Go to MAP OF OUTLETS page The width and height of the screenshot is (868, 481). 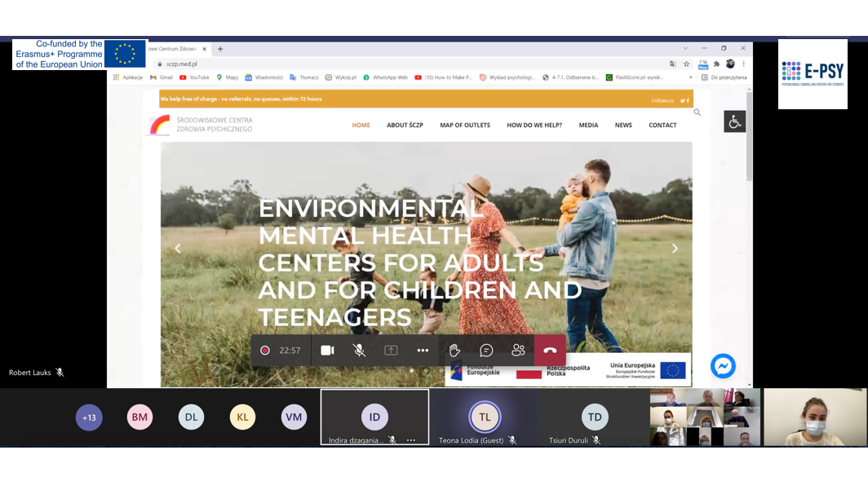[465, 125]
